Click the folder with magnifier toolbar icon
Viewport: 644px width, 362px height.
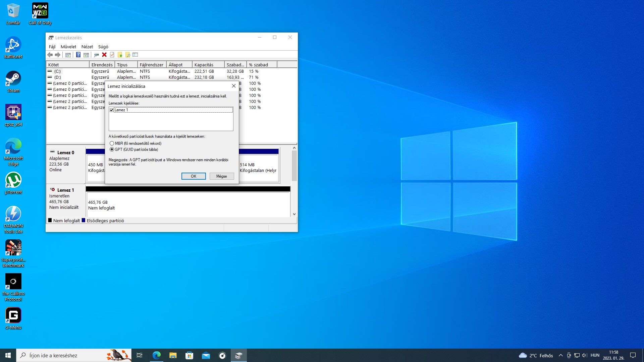pos(127,55)
